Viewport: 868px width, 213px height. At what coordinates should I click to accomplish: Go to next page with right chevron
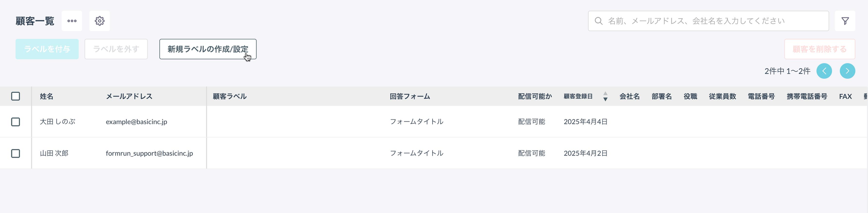(x=847, y=71)
